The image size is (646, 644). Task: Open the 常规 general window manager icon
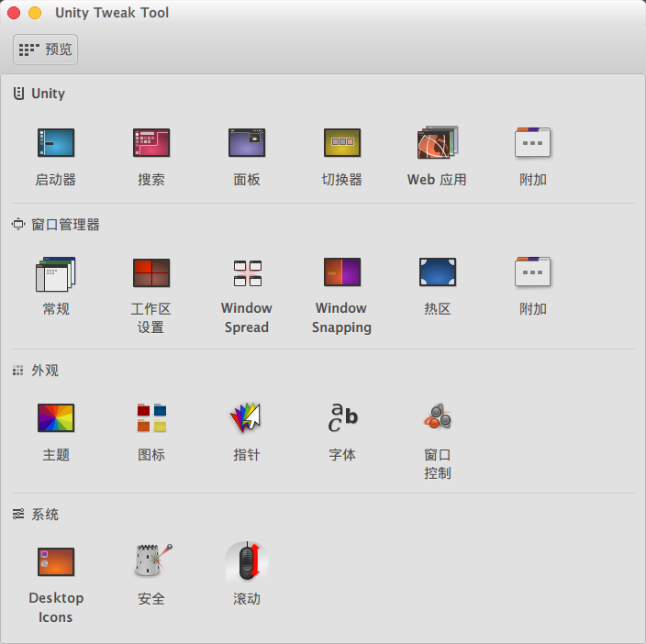pyautogui.click(x=56, y=273)
